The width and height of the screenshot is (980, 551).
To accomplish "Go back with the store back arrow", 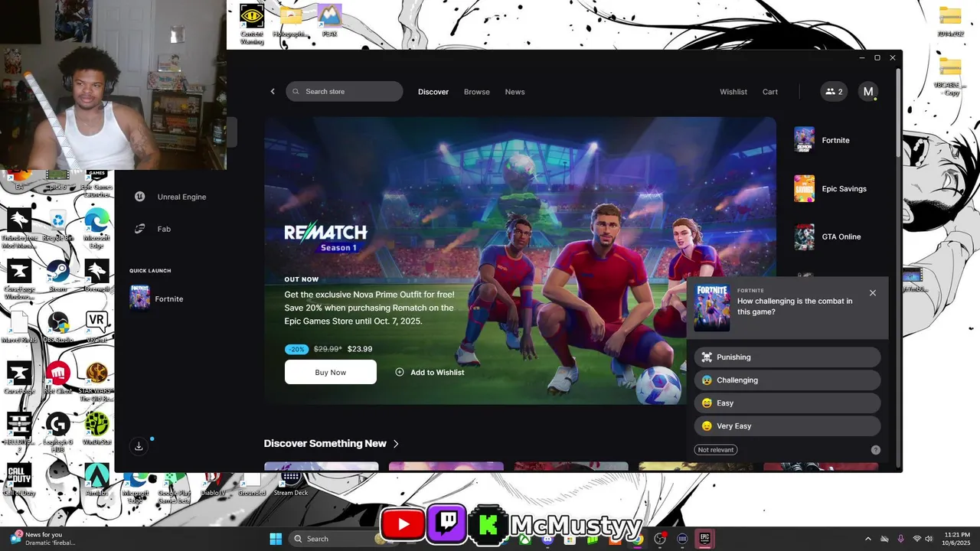I will 273,92.
